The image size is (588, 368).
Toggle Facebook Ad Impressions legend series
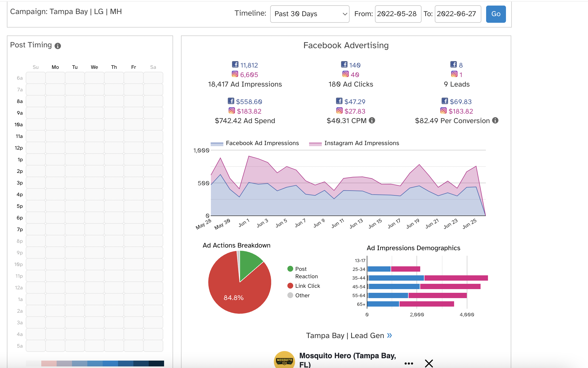click(x=255, y=143)
